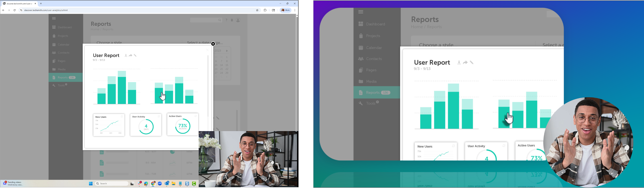
Task: Go back using Chrome's back arrow
Action: pyautogui.click(x=3, y=10)
